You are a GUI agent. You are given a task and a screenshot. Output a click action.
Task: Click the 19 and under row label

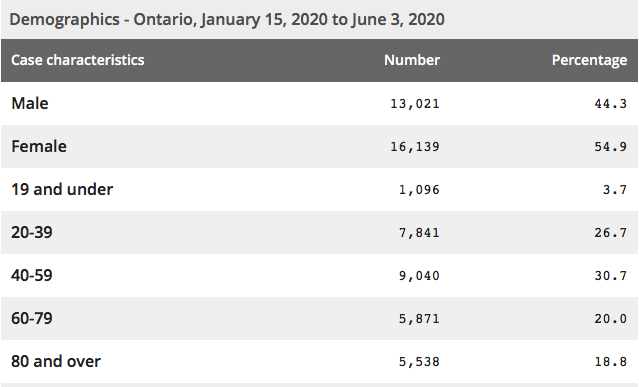click(62, 189)
